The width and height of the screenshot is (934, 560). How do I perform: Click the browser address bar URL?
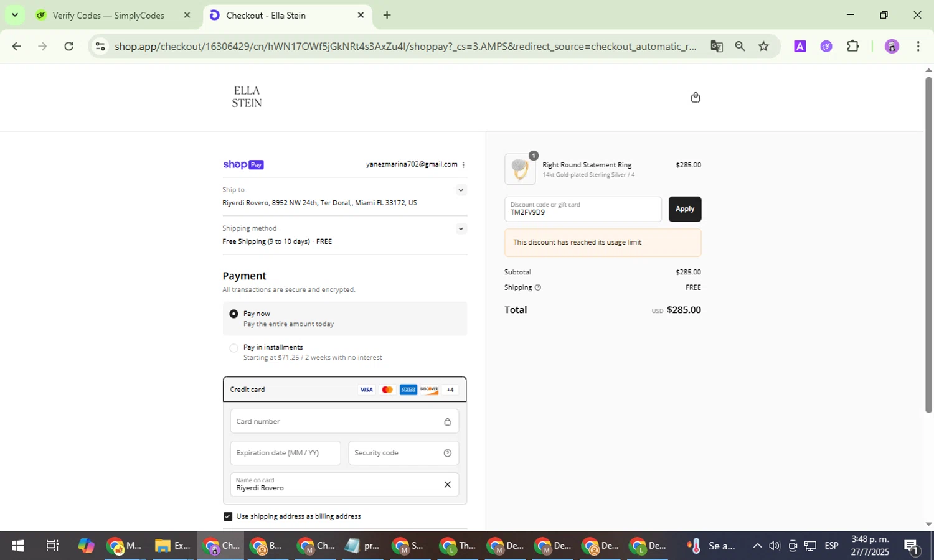point(405,46)
